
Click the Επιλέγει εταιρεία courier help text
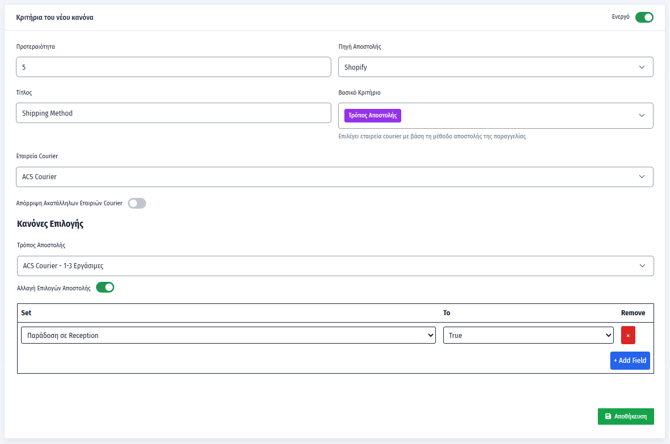432,136
